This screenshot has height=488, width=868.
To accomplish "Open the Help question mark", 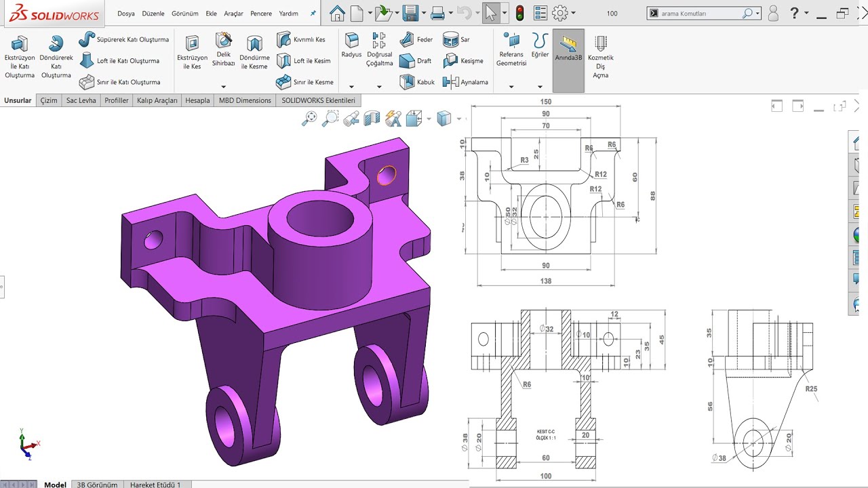I will (794, 13).
